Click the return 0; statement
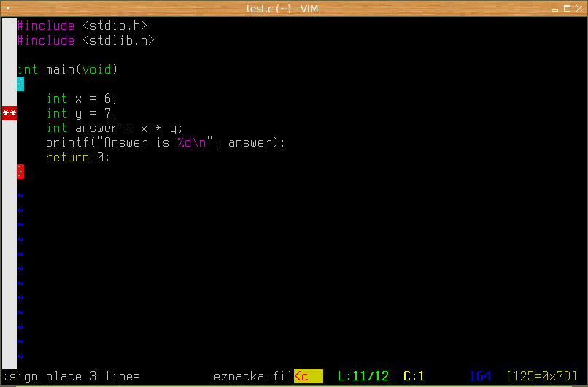The height and width of the screenshot is (387, 588). coord(77,157)
